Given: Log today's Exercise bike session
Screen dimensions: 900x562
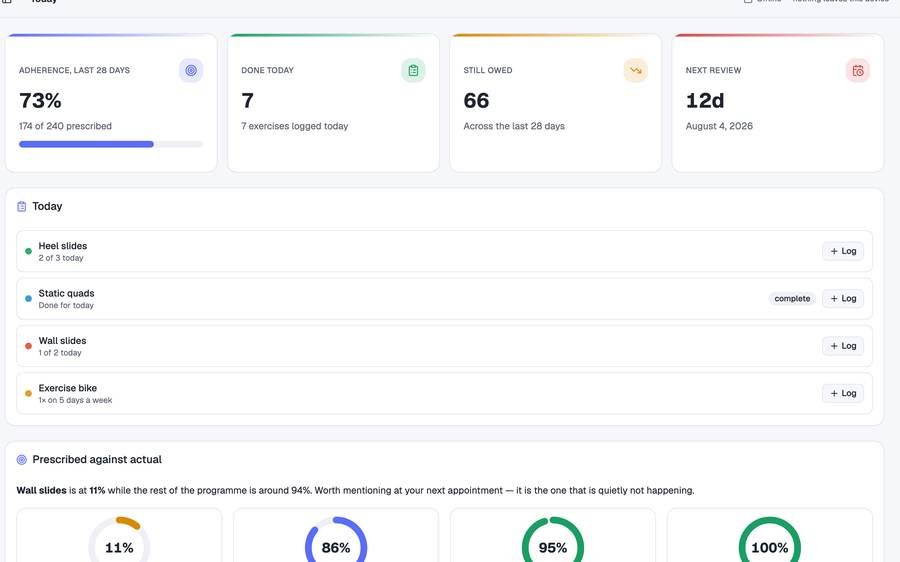Looking at the screenshot, I should 843,393.
